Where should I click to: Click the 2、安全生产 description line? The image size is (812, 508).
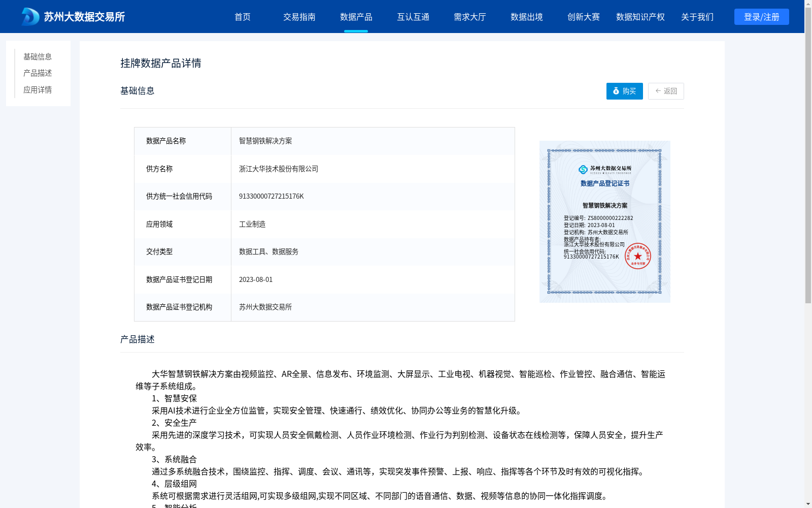point(174,423)
